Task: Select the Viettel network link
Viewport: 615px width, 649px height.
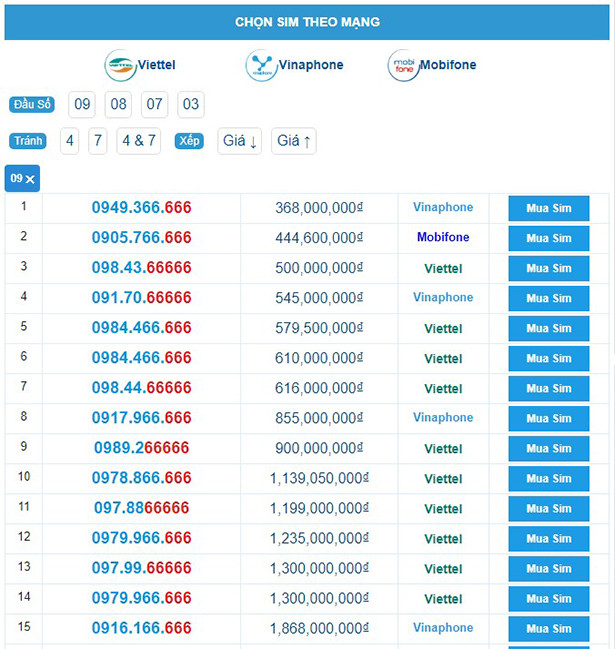Action: 156,65
